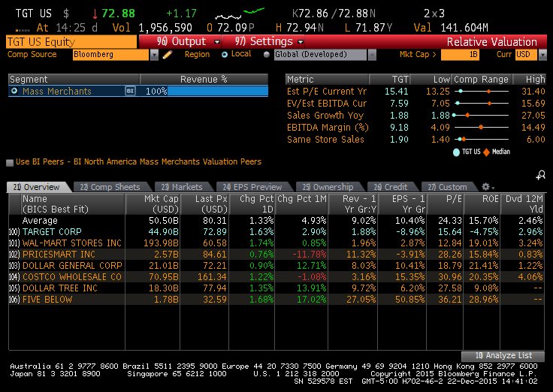Open the Credit tab

pos(391,187)
